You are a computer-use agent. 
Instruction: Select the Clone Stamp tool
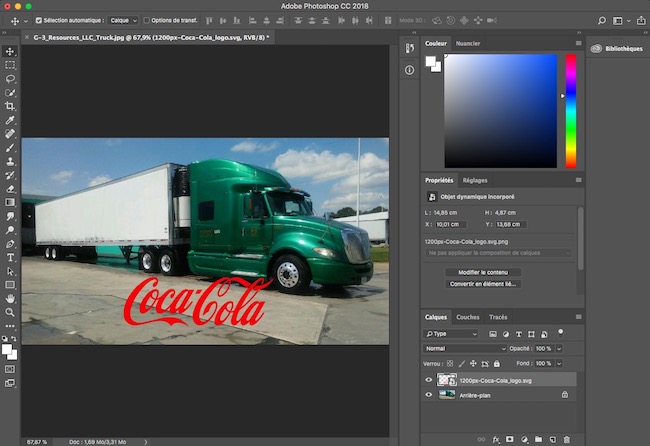pyautogui.click(x=10, y=161)
